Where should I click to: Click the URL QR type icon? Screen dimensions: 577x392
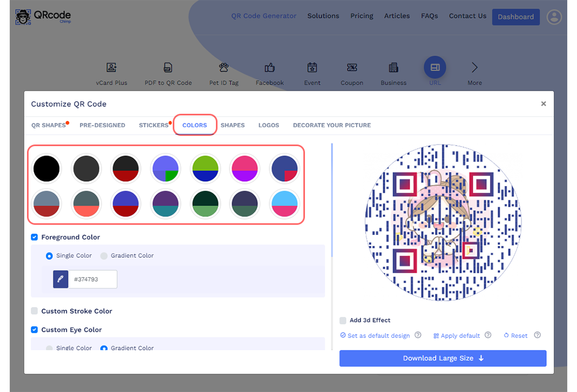pyautogui.click(x=435, y=67)
